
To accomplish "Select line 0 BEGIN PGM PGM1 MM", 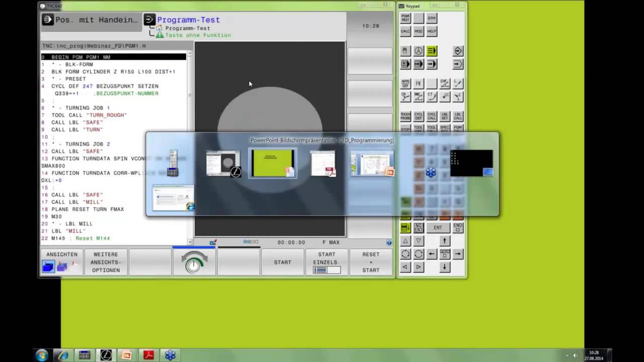I will [x=114, y=57].
